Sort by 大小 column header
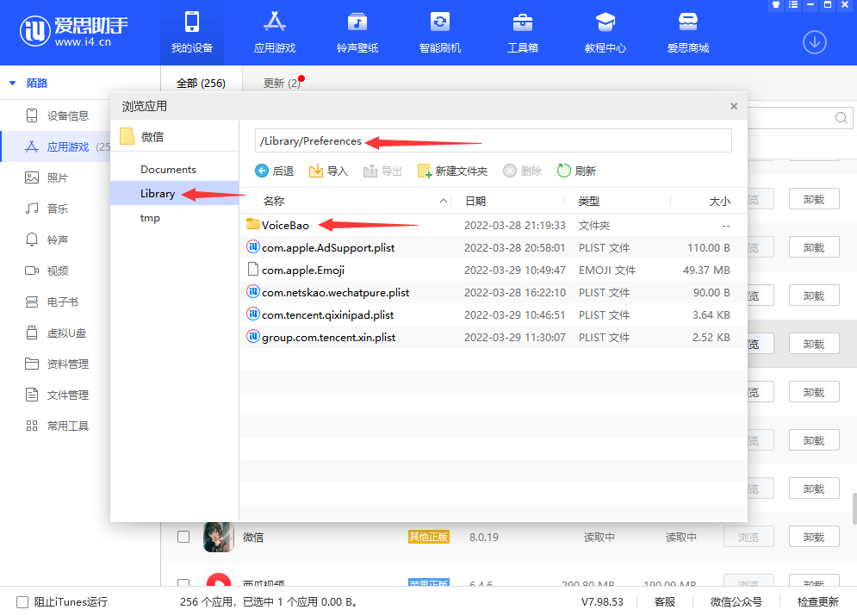The image size is (857, 616). pyautogui.click(x=719, y=201)
